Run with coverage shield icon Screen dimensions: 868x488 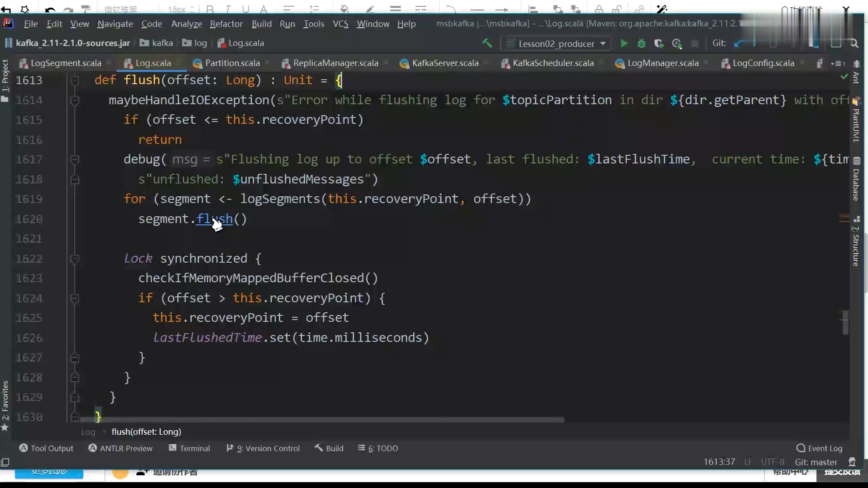pyautogui.click(x=658, y=44)
